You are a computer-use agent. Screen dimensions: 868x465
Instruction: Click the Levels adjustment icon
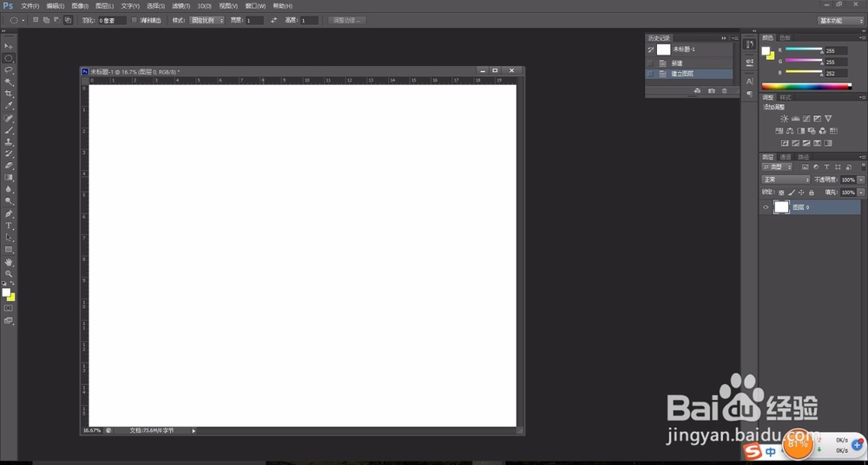click(795, 119)
